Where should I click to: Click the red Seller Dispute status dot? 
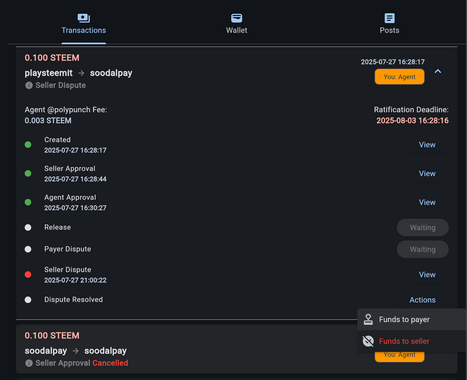click(x=28, y=275)
